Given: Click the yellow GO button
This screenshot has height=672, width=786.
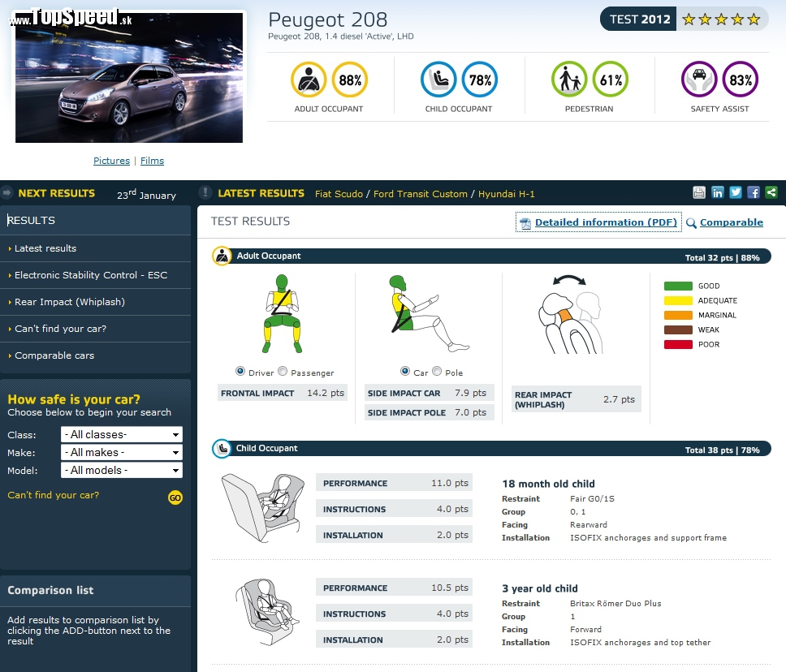Looking at the screenshot, I should point(175,498).
